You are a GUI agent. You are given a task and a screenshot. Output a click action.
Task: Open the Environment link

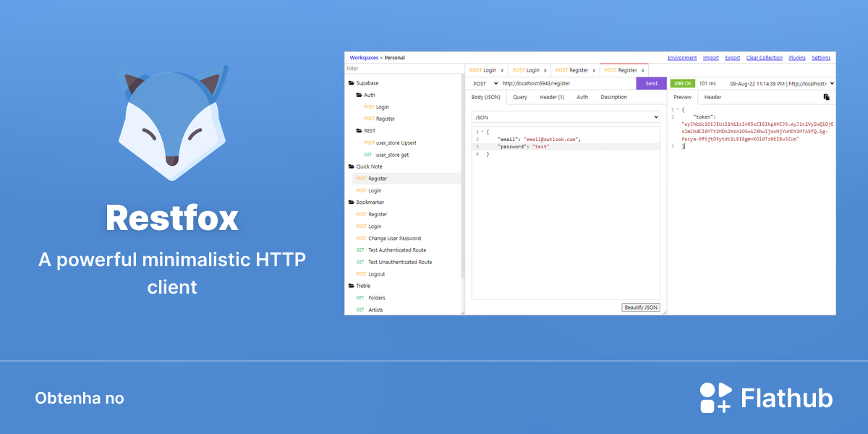click(x=682, y=58)
